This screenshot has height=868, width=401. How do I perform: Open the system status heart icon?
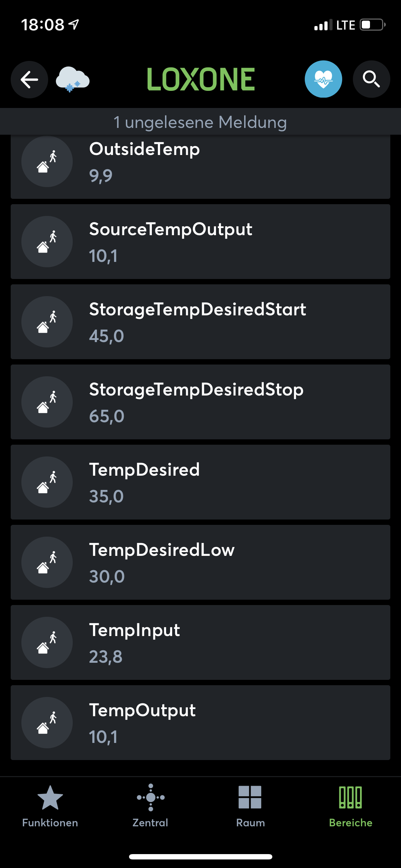[x=323, y=79]
